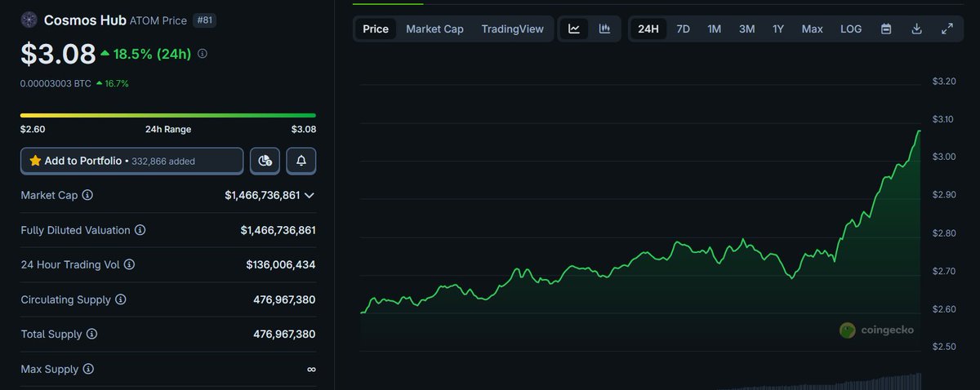This screenshot has width=980, height=390.
Task: Show Fully Diluted Valuation info icon
Action: [x=140, y=231]
